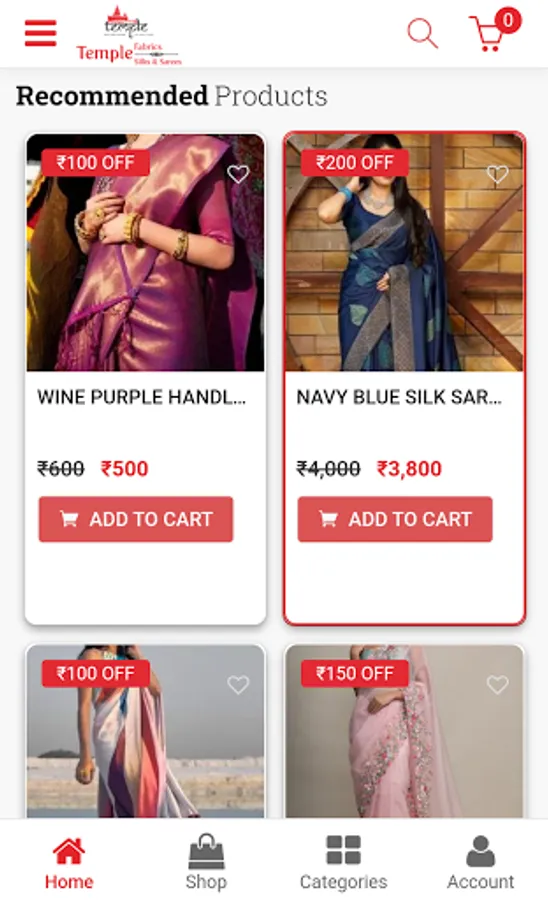Open the Account tab
Viewport: 548px width, 900px height.
(x=480, y=863)
